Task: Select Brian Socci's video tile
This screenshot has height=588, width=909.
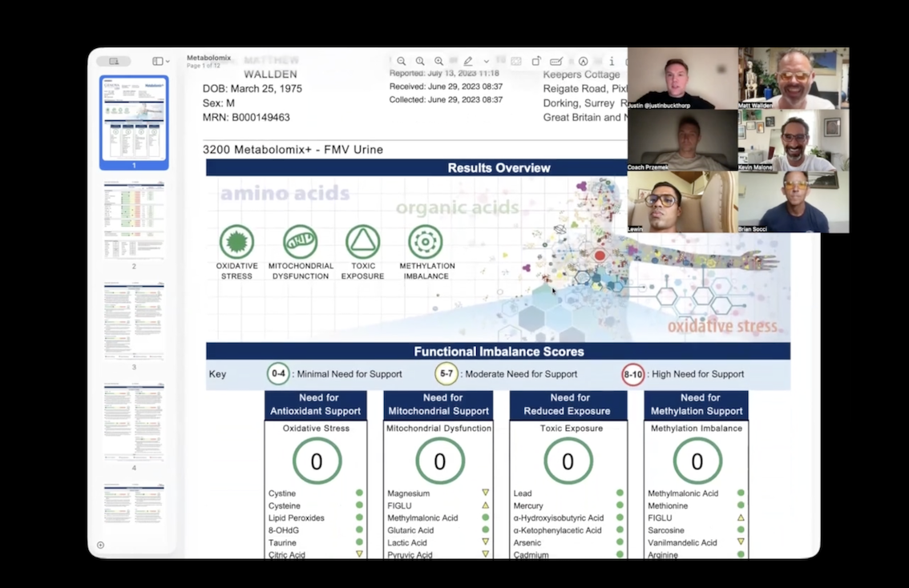Action: pos(794,202)
